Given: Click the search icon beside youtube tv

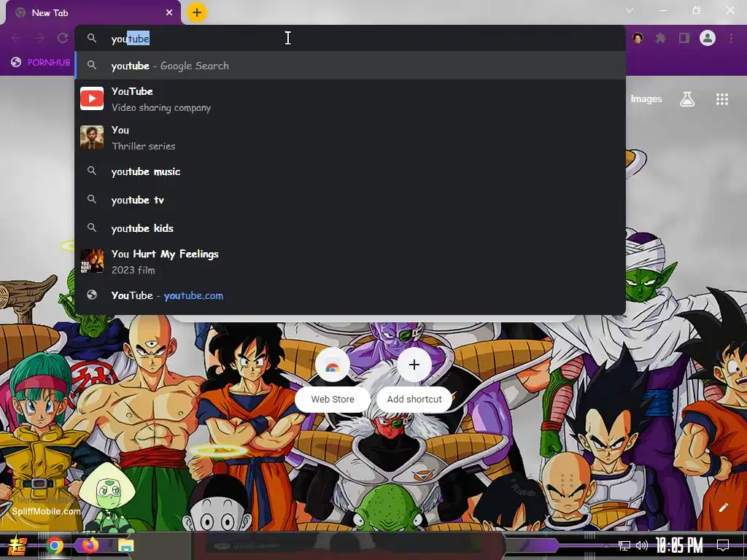Looking at the screenshot, I should pyautogui.click(x=92, y=200).
